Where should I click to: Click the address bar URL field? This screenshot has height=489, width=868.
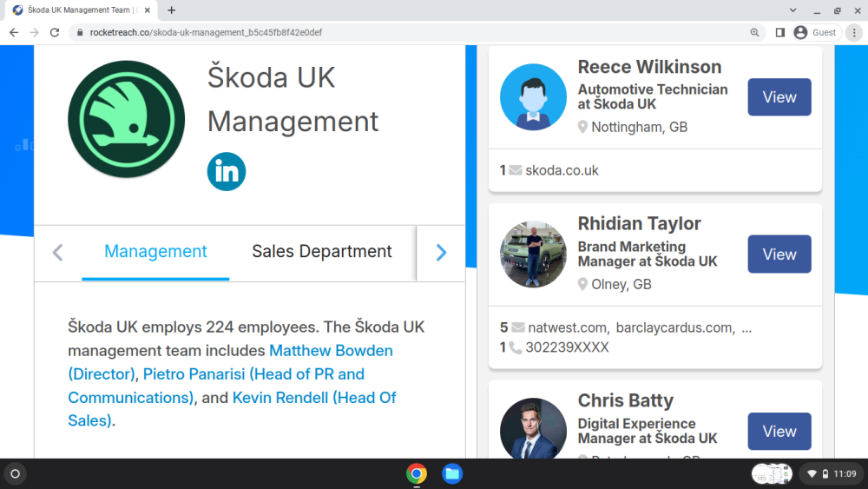(410, 33)
